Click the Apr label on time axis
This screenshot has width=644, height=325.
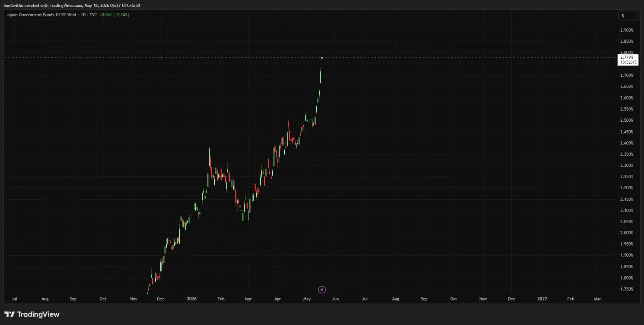pos(278,299)
